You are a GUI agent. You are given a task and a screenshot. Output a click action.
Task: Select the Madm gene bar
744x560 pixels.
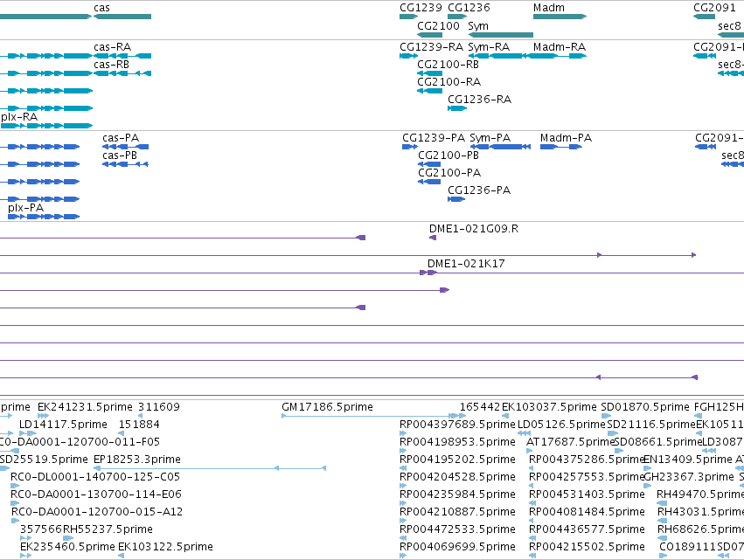click(x=560, y=17)
